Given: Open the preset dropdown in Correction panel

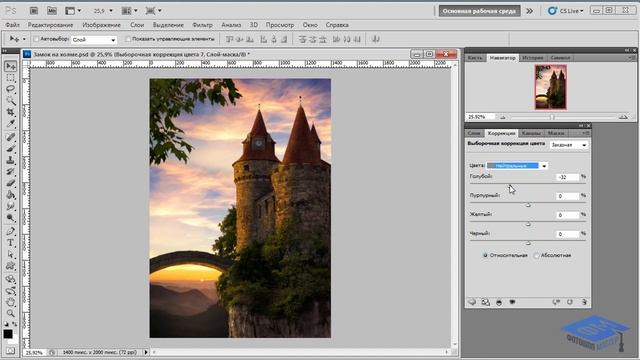Looking at the screenshot, I should click(x=569, y=145).
